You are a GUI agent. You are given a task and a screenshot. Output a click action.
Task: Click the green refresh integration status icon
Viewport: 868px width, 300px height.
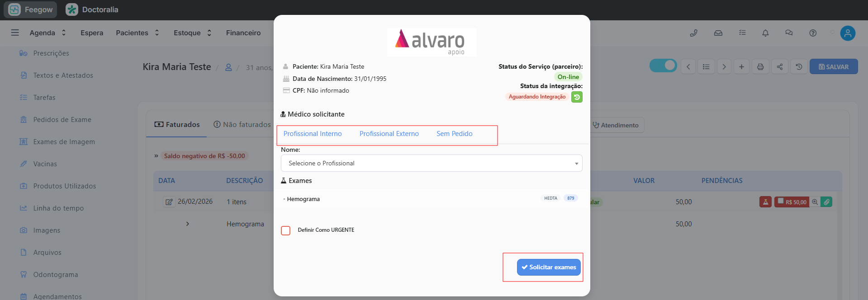coord(577,97)
